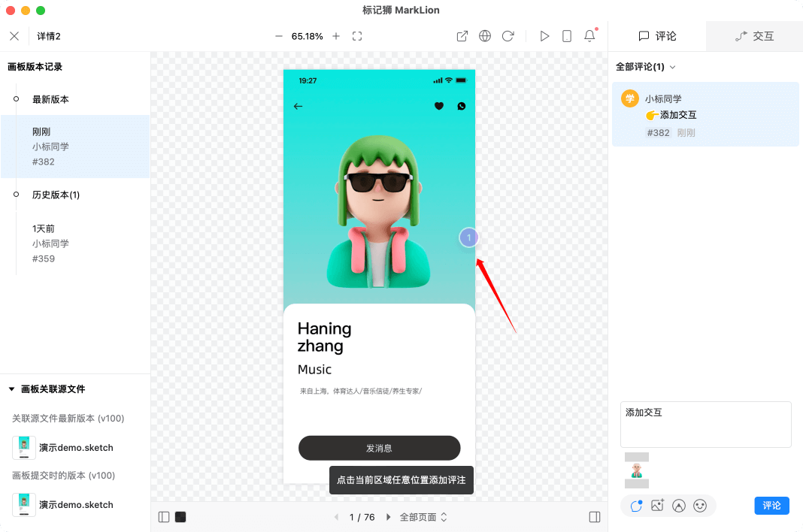Insert an image into the comment
This screenshot has height=532, width=803.
tap(657, 506)
